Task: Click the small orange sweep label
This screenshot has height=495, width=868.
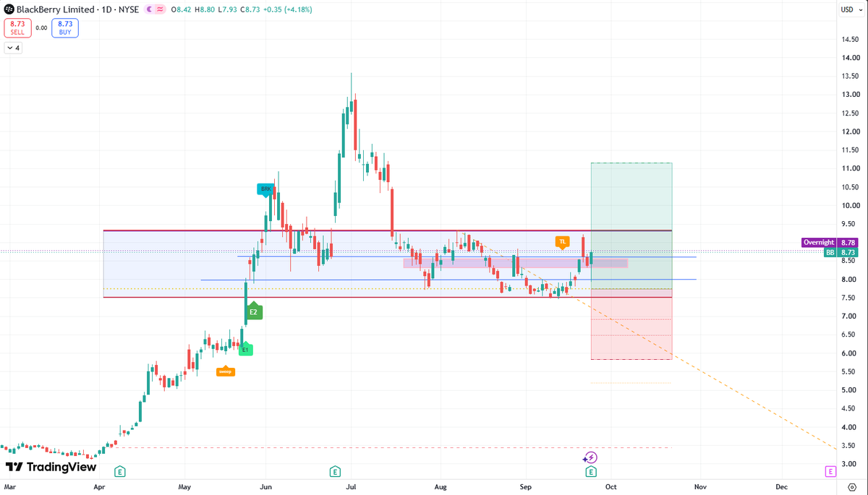Action: 225,371
